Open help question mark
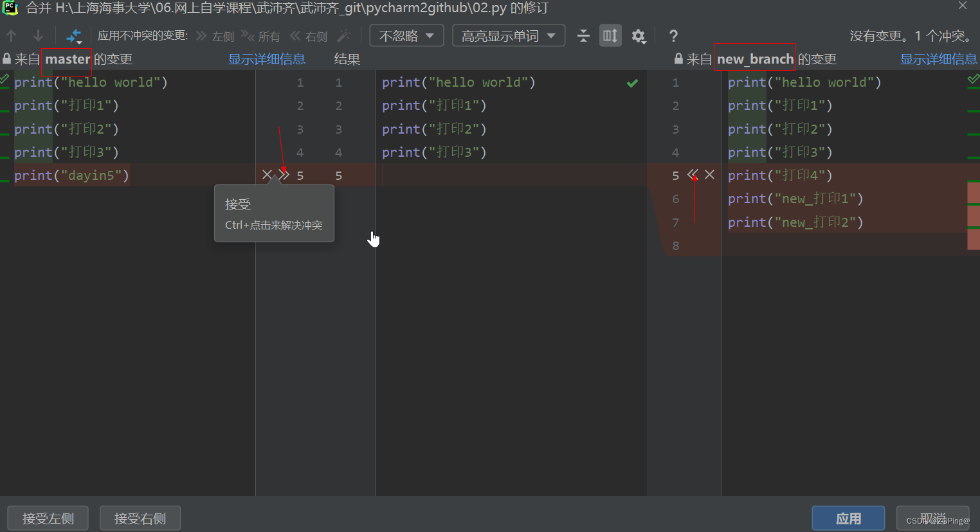980x532 pixels. click(673, 36)
